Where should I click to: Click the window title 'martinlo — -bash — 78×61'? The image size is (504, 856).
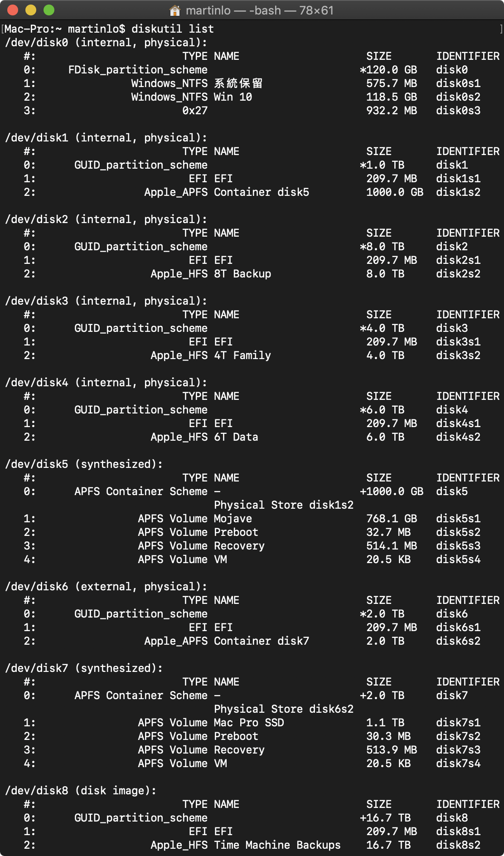pyautogui.click(x=260, y=10)
